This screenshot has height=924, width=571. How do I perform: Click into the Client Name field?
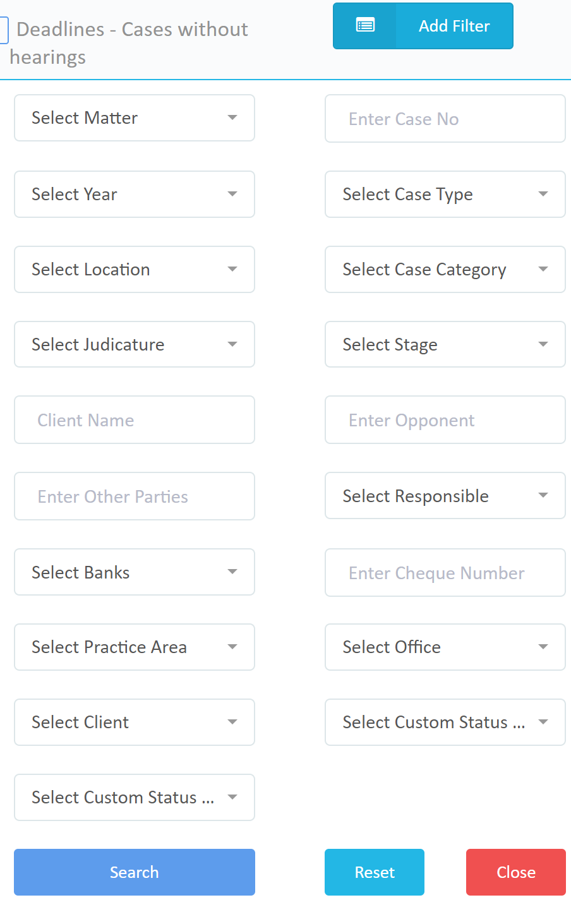click(134, 420)
